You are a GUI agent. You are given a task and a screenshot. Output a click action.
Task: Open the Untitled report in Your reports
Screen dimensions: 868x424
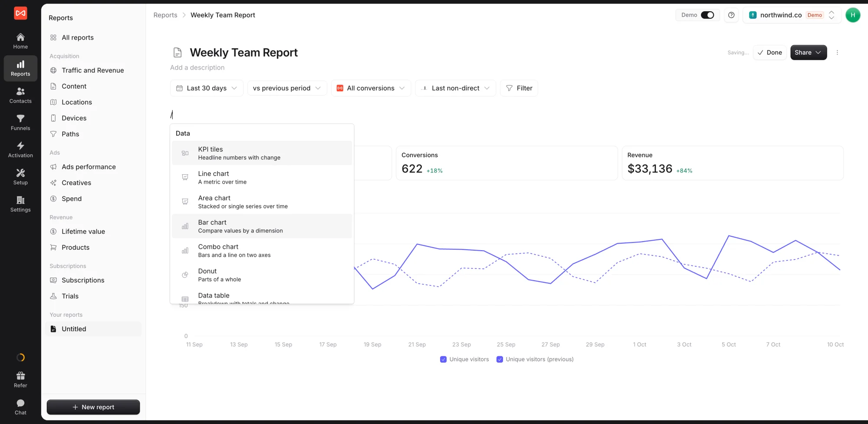(x=93, y=329)
